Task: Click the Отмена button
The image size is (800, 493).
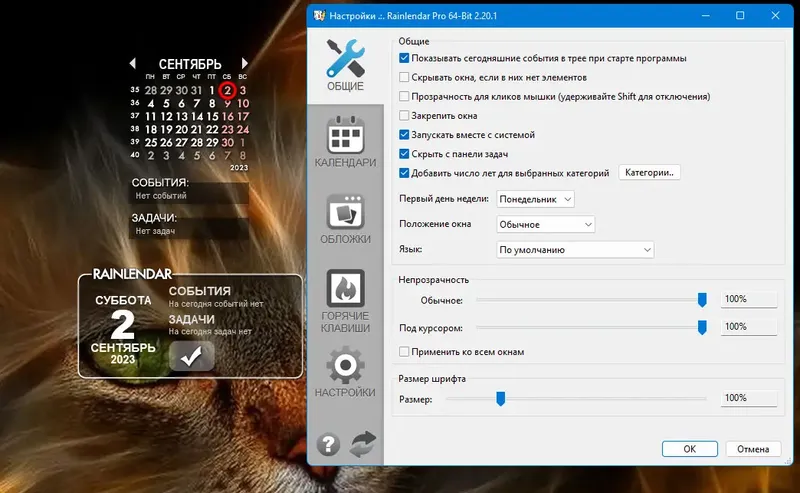Action: pos(753,449)
